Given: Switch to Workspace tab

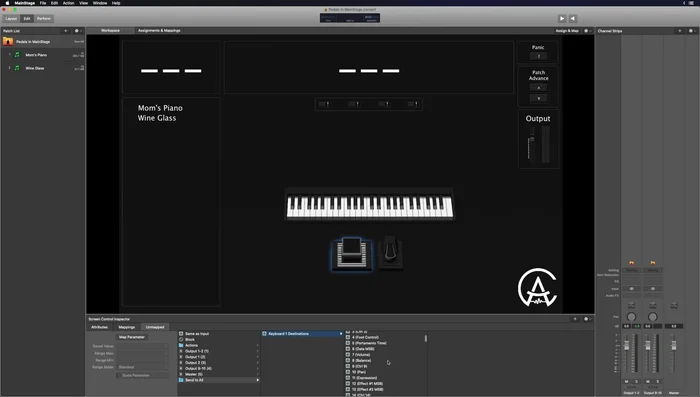Looking at the screenshot, I should point(110,31).
